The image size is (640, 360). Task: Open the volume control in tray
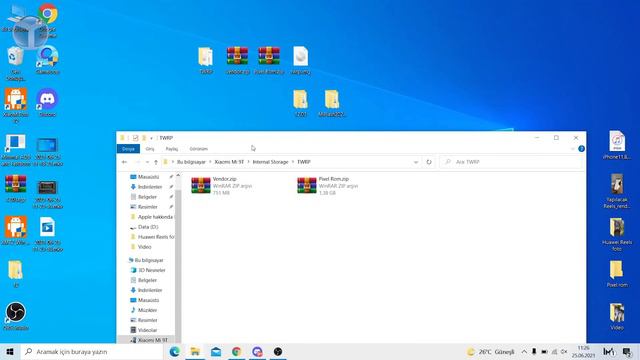click(564, 352)
